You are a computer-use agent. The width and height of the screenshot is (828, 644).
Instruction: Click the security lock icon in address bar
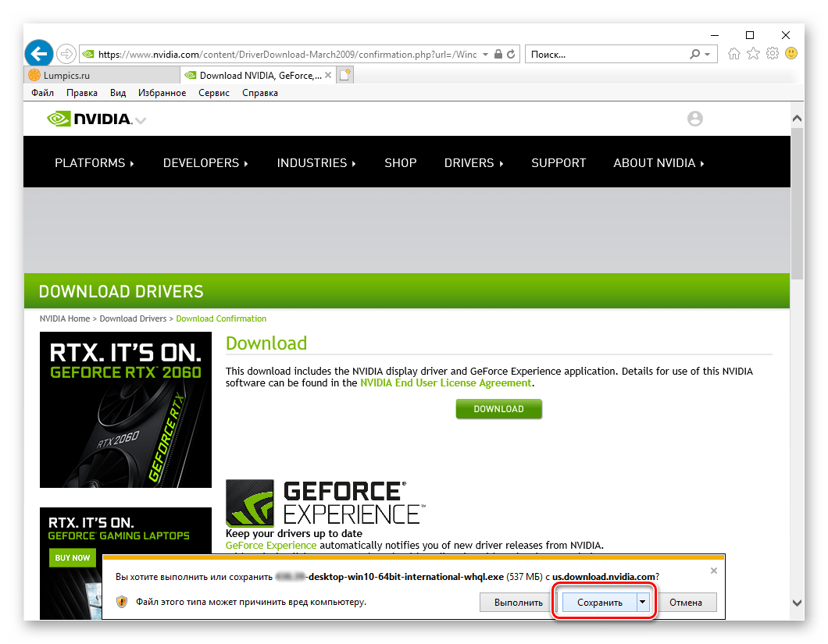498,54
